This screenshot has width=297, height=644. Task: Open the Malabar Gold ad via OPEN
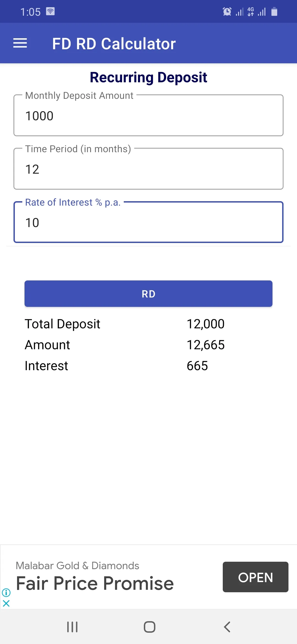pos(255,577)
